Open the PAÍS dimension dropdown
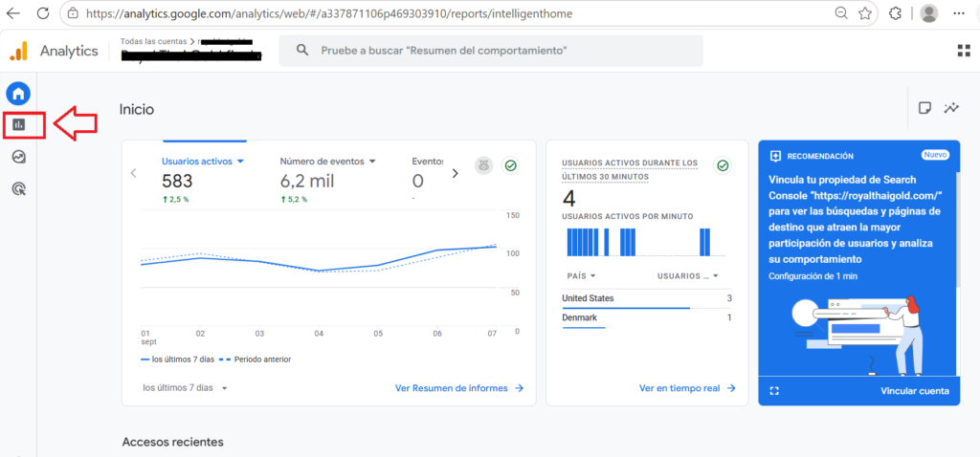 pos(581,275)
